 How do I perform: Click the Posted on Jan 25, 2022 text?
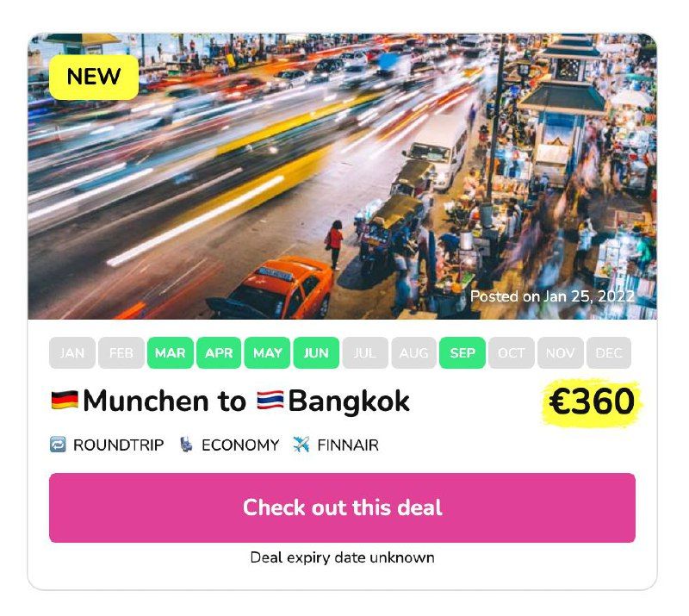pos(552,296)
